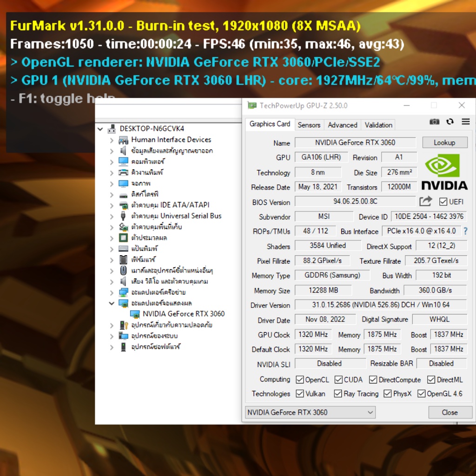Click the BIOS export share icon
Screen dimensions: 476x476
click(x=425, y=201)
